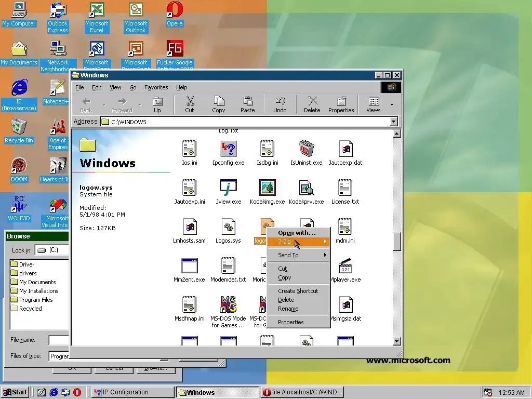Open the Back history dropdown arrow
The height and width of the screenshot is (399, 532).
click(104, 104)
